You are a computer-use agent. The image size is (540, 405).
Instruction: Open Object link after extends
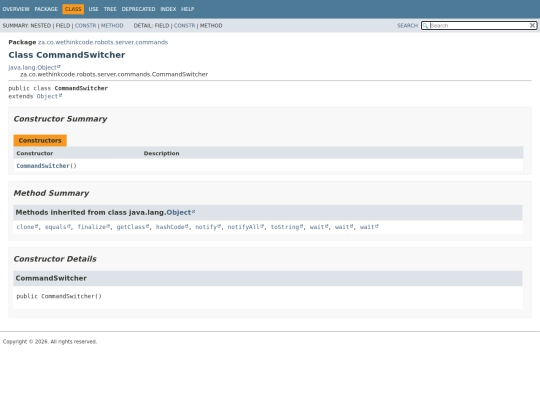pos(49,96)
